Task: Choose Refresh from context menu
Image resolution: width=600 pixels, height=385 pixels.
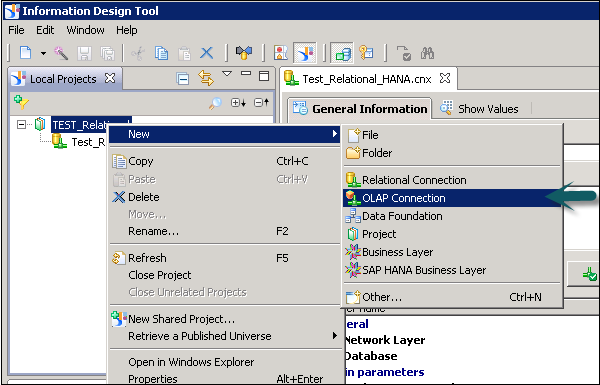Action: click(x=224, y=258)
